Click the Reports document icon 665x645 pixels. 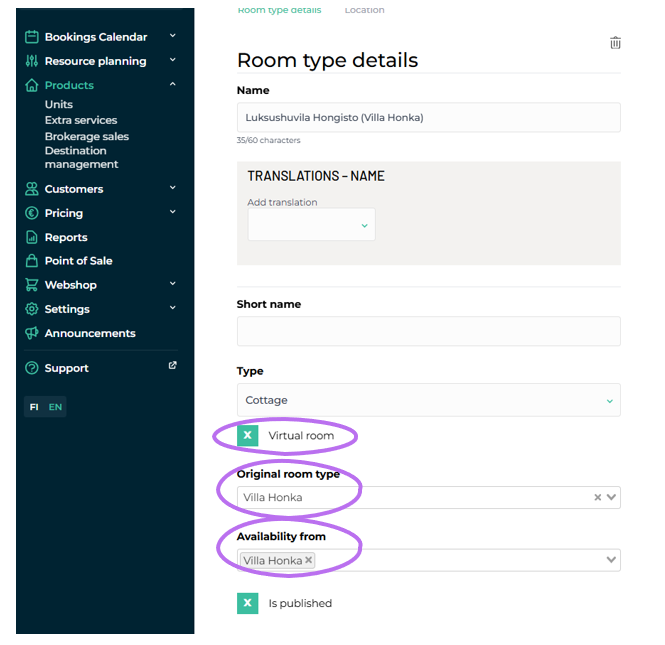click(32, 237)
